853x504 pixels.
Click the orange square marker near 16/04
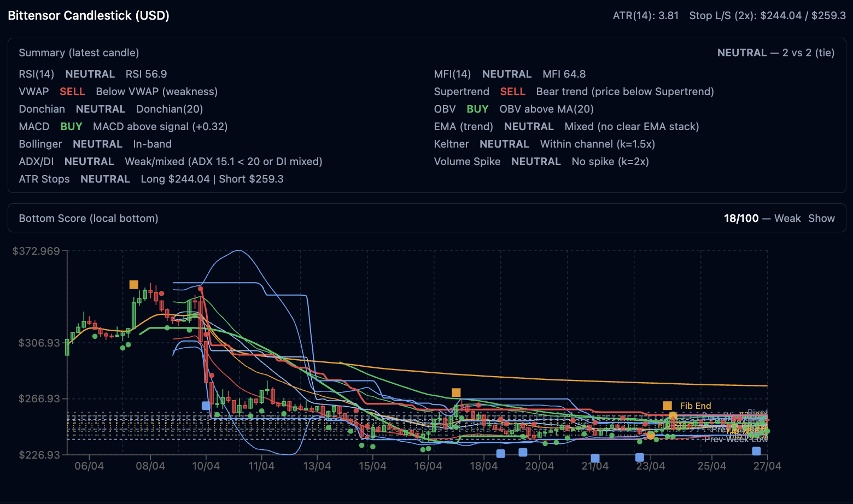(456, 392)
